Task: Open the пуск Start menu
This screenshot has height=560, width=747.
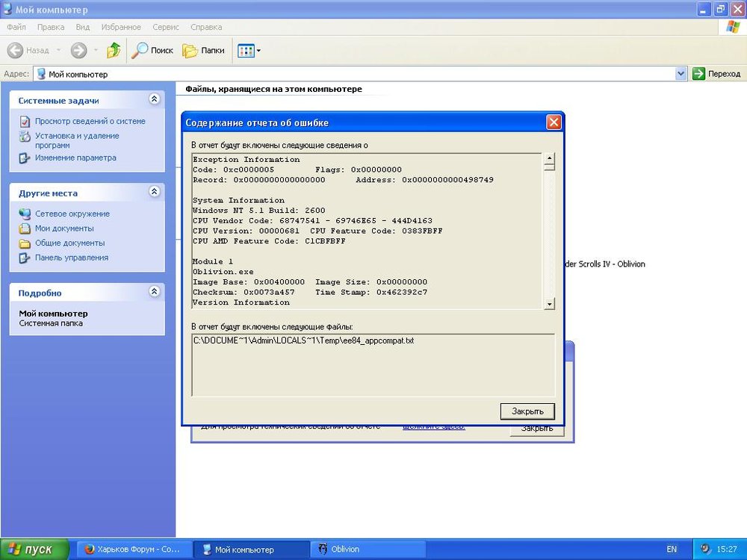Action: pos(35,550)
